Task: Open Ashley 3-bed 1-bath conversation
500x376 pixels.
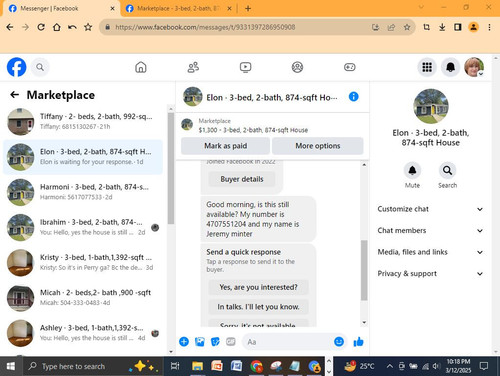Action: tap(83, 333)
